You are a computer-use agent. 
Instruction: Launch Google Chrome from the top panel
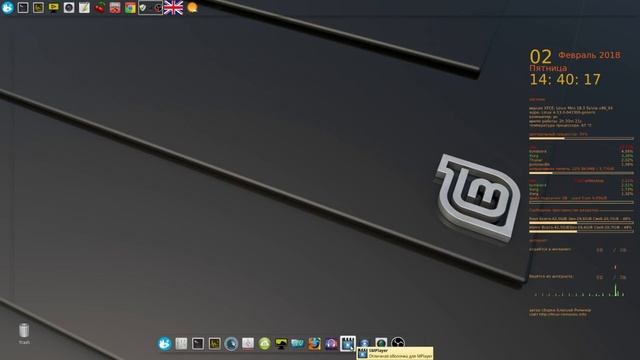tap(130, 7)
